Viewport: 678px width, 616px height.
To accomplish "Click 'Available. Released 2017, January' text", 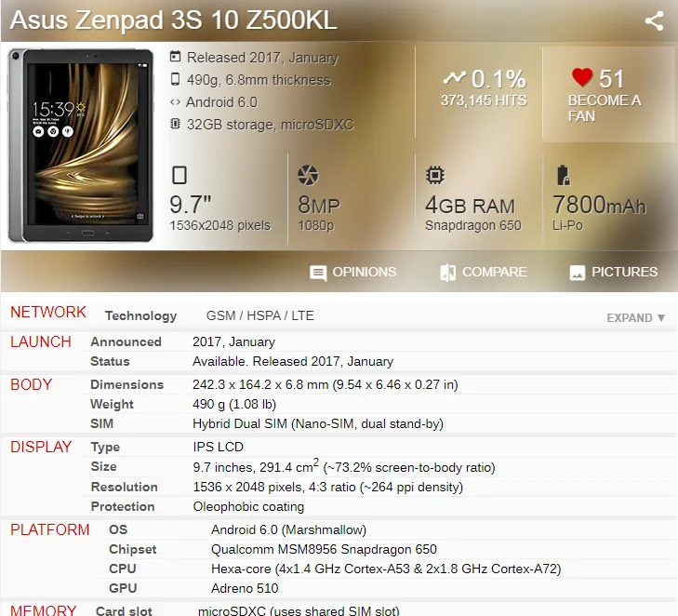I will (x=293, y=361).
